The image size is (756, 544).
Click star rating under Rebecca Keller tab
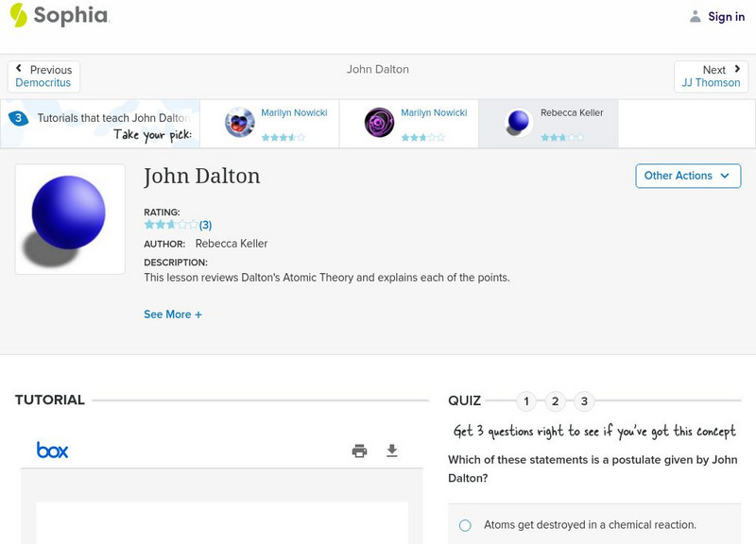pos(562,137)
